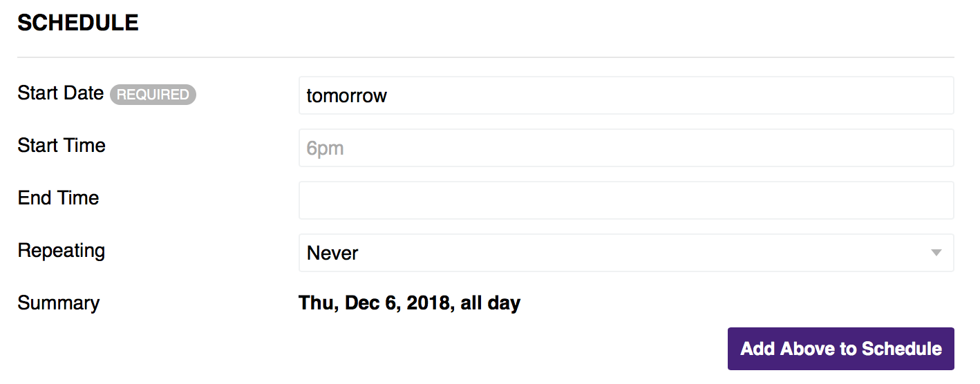Click the selected value Never

pyautogui.click(x=332, y=253)
